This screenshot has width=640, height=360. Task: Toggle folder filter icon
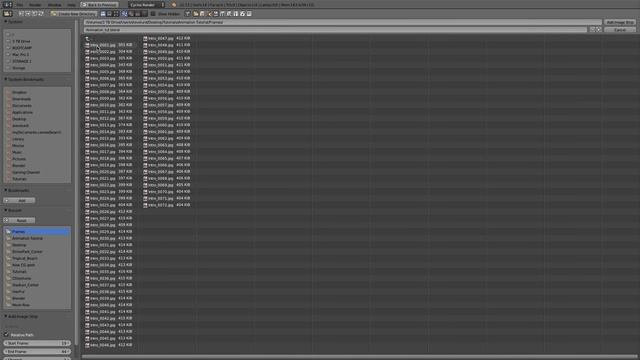196,13
